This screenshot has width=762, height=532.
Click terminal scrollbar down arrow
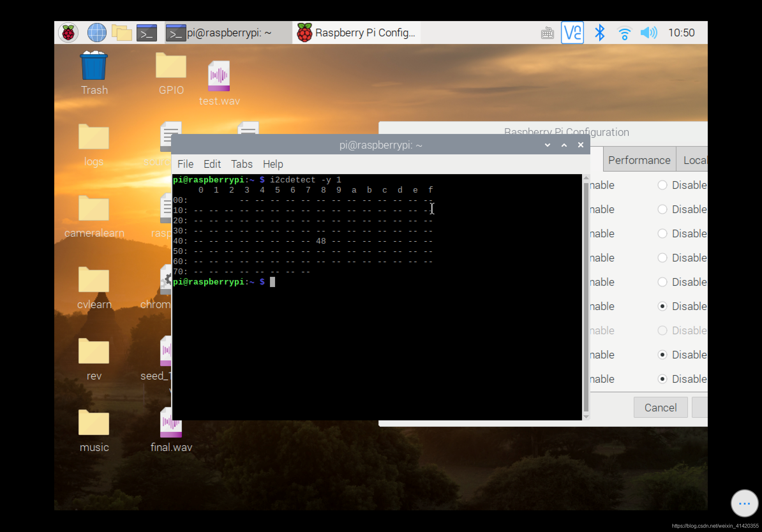click(586, 417)
